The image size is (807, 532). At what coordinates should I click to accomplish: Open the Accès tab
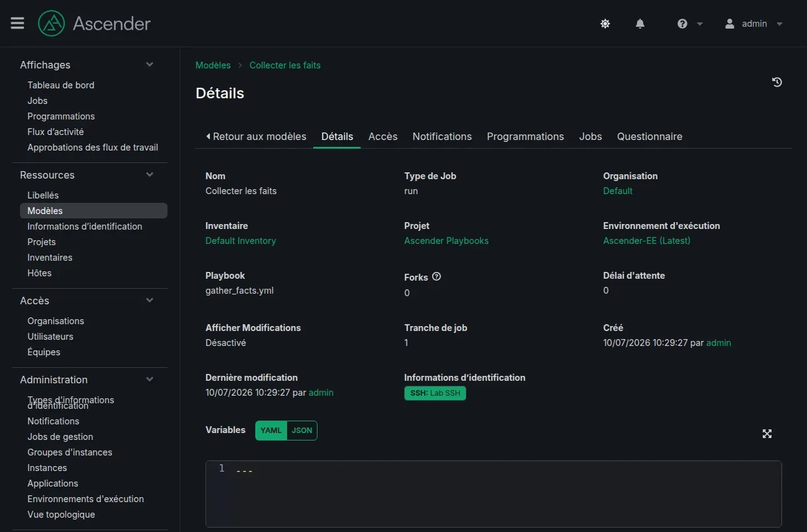pyautogui.click(x=383, y=136)
